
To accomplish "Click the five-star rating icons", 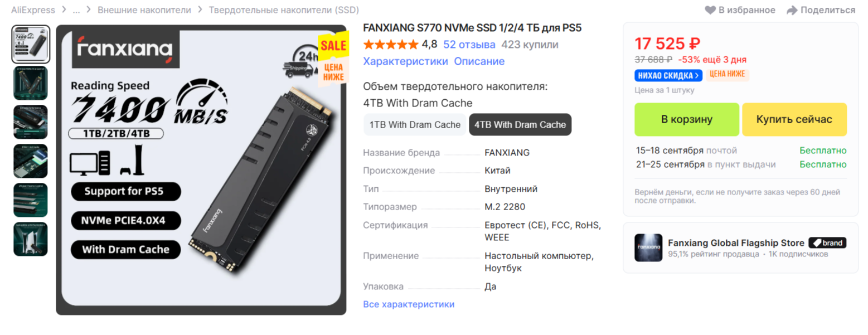I will [390, 45].
